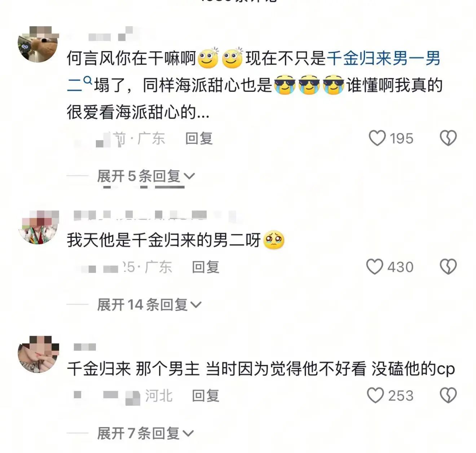Dislike the 千金归来 那个男主 comment
The height and width of the screenshot is (453, 476).
click(448, 395)
